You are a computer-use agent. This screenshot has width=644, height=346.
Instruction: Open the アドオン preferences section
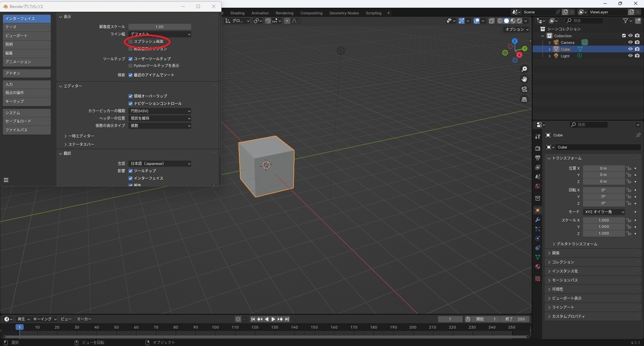pos(26,73)
